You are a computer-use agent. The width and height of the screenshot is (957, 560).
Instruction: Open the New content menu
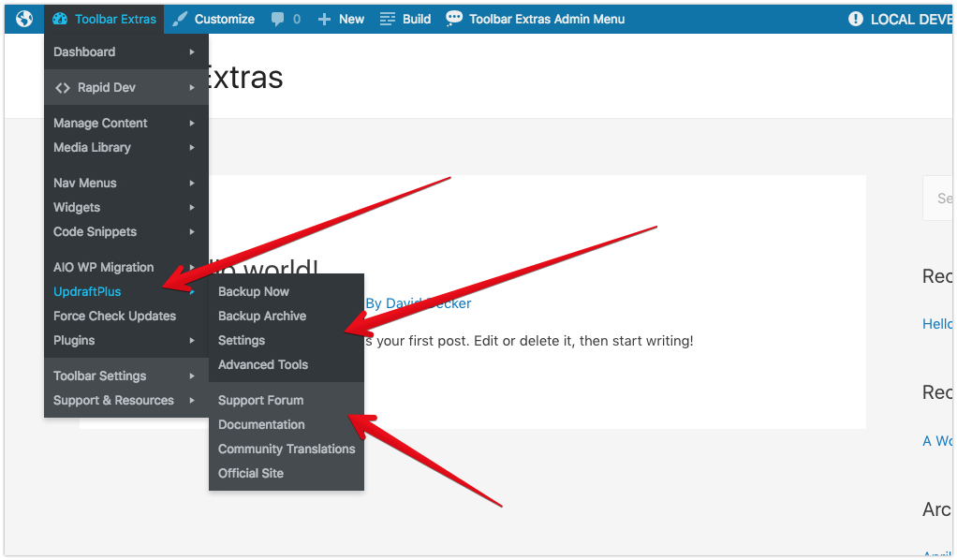tap(341, 19)
